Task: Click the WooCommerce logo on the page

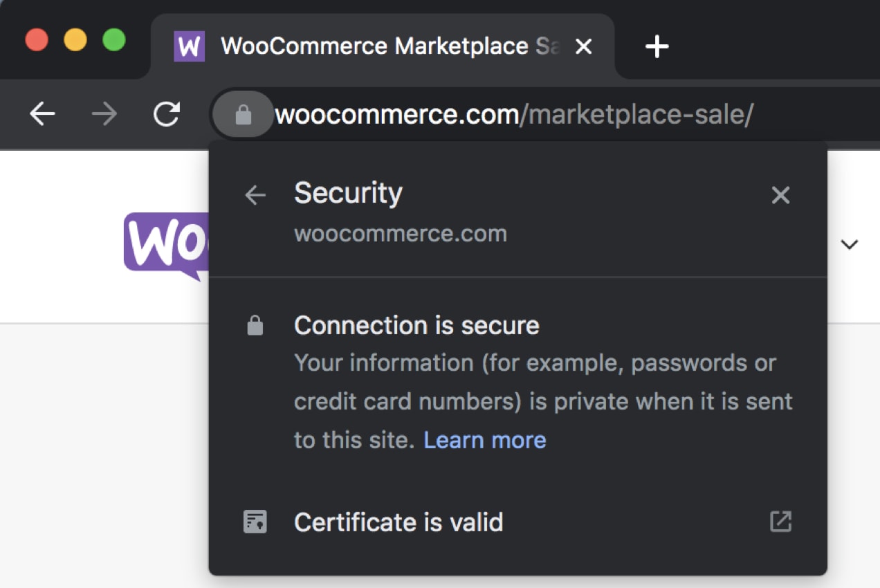Action: tap(166, 244)
